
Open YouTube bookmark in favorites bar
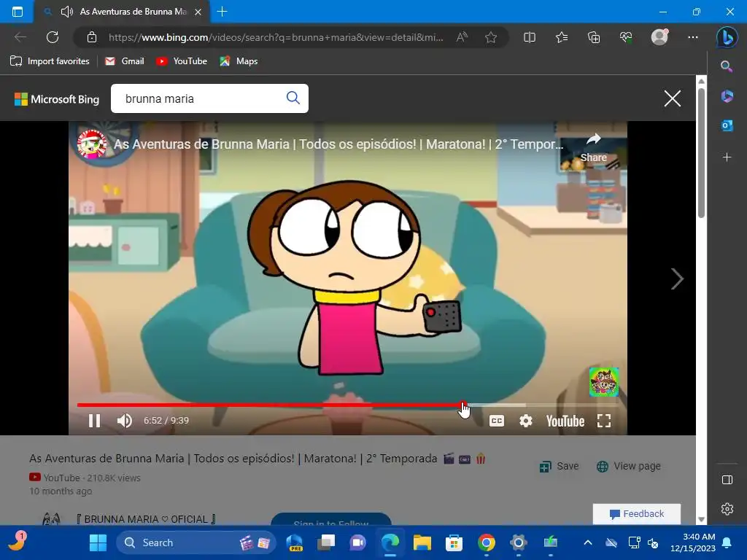coord(182,61)
